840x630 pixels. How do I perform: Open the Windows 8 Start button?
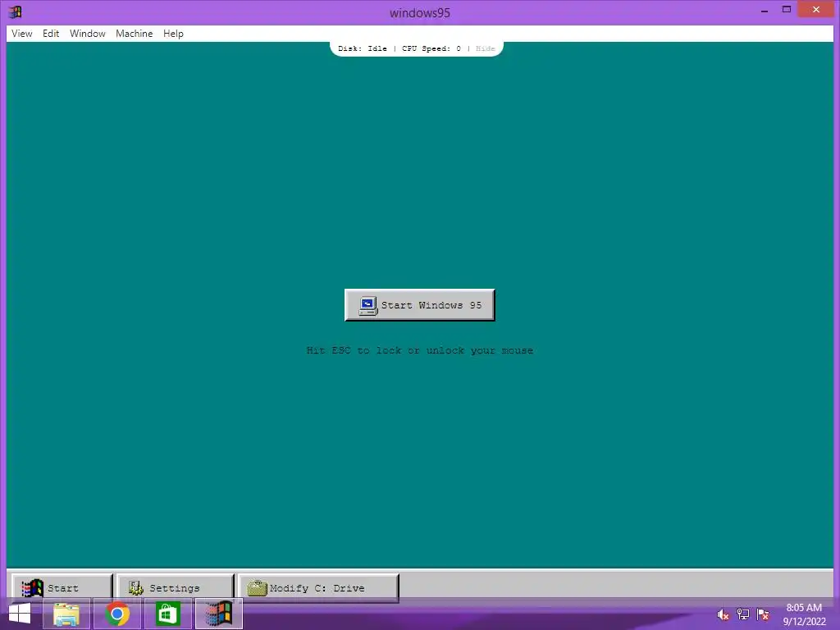20,614
